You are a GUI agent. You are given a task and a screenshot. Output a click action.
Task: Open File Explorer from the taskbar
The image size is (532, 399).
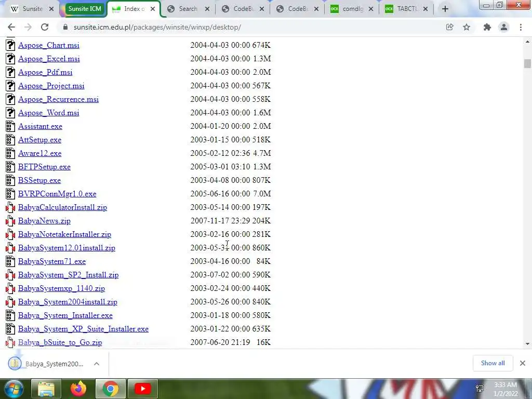coord(46,389)
